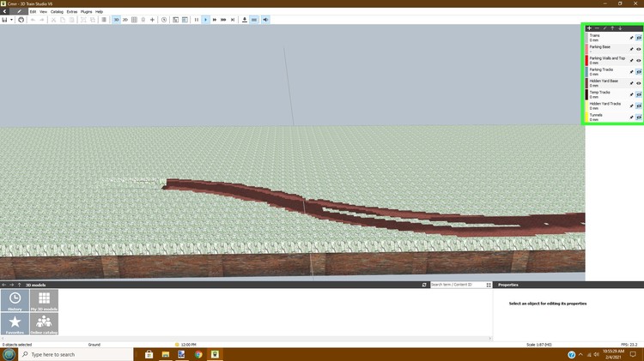Toggle visibility of Parking Walls and Top layer
Screen dimensions: 644x361
(x=639, y=60)
